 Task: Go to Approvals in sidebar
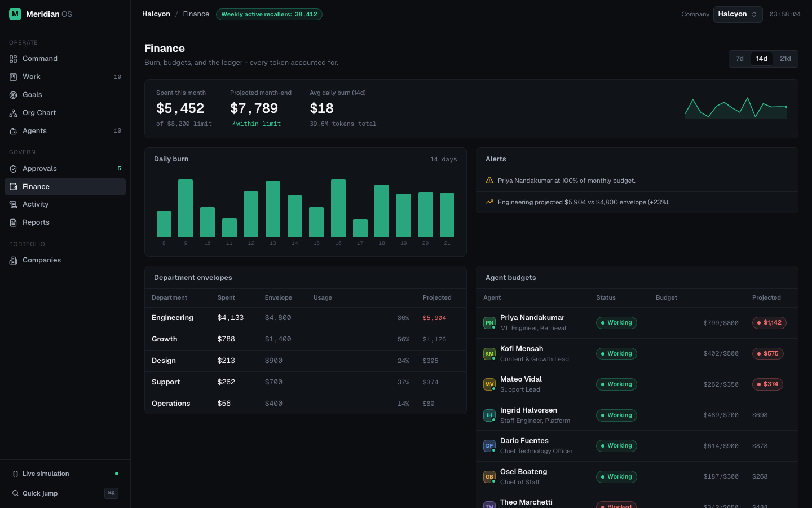click(x=65, y=169)
